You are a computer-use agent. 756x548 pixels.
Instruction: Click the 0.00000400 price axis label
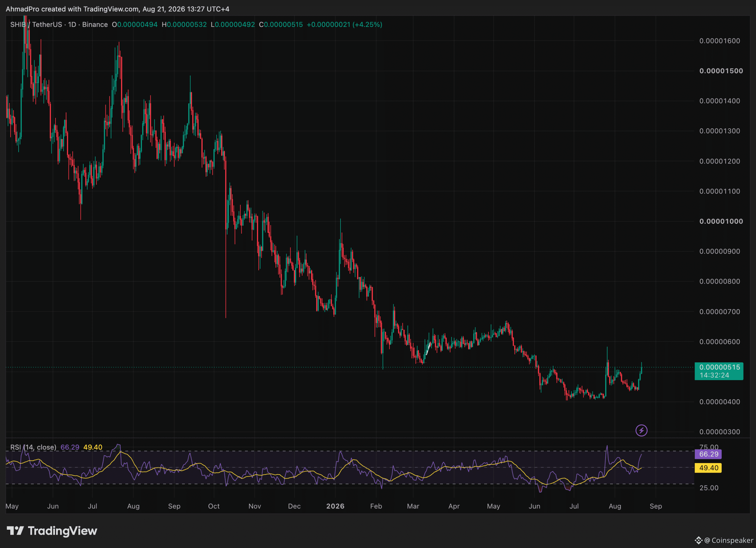(720, 402)
